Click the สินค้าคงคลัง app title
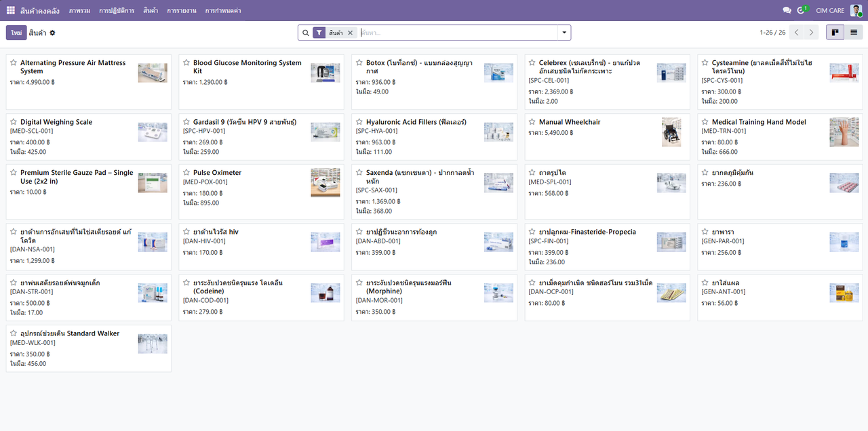The height and width of the screenshot is (431, 868). (40, 10)
